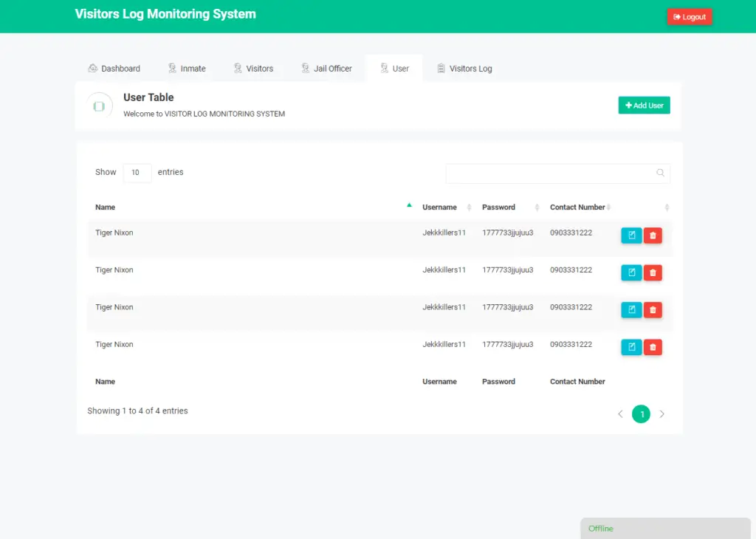Image resolution: width=756 pixels, height=539 pixels.
Task: Click the trash icon on the last user row
Action: 653,347
